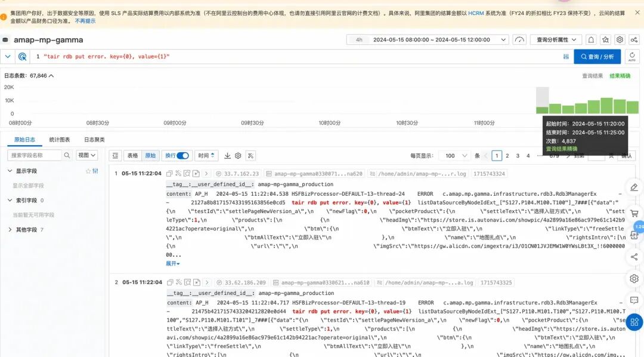Go to page 2
The width and height of the screenshot is (644, 357).
[x=507, y=156]
